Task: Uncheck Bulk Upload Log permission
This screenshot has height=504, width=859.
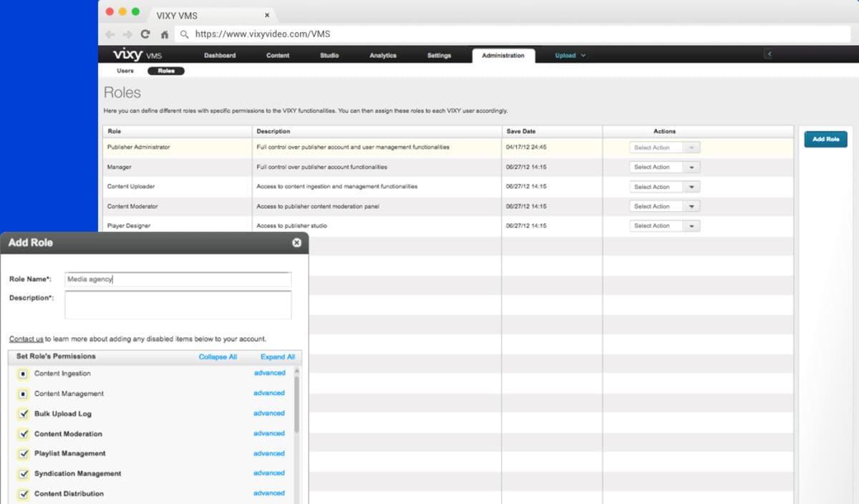Action: click(23, 414)
